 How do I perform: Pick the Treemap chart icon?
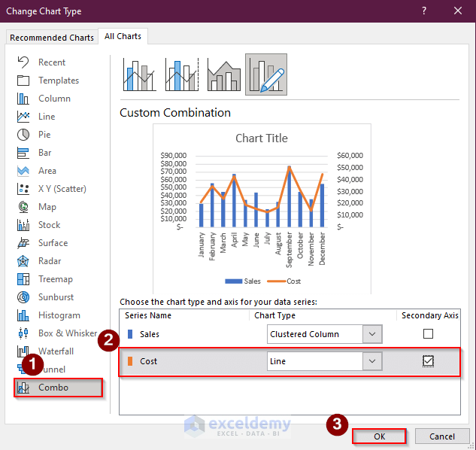click(23, 279)
